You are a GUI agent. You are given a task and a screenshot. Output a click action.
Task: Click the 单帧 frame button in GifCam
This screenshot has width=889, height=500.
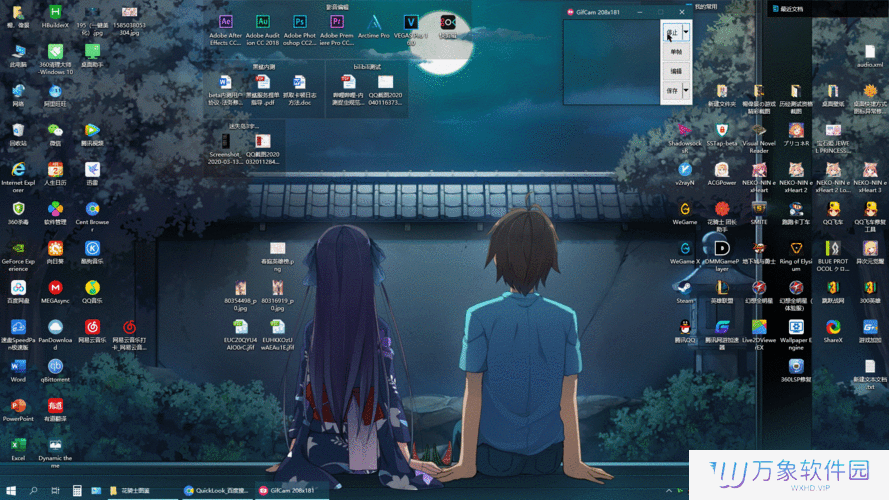point(676,52)
